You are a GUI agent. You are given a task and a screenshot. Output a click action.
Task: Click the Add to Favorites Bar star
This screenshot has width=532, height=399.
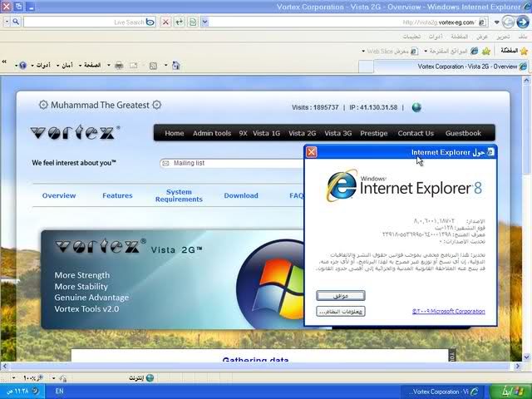pyautogui.click(x=486, y=52)
